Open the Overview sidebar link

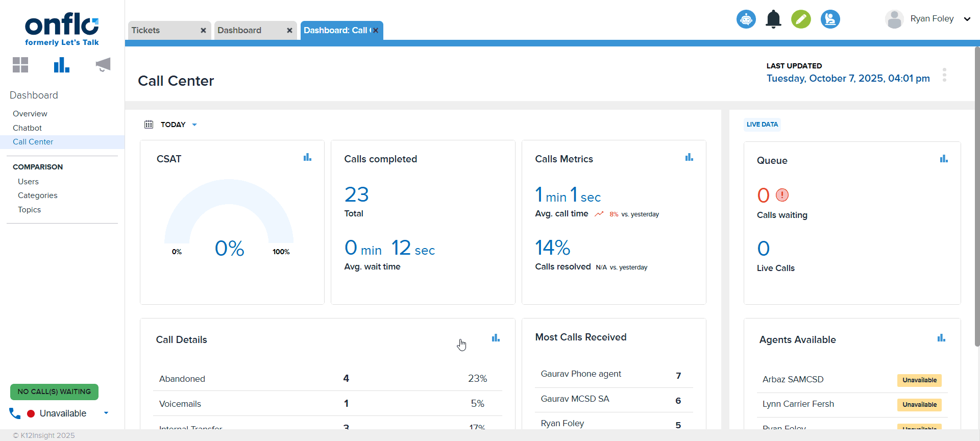coord(30,114)
